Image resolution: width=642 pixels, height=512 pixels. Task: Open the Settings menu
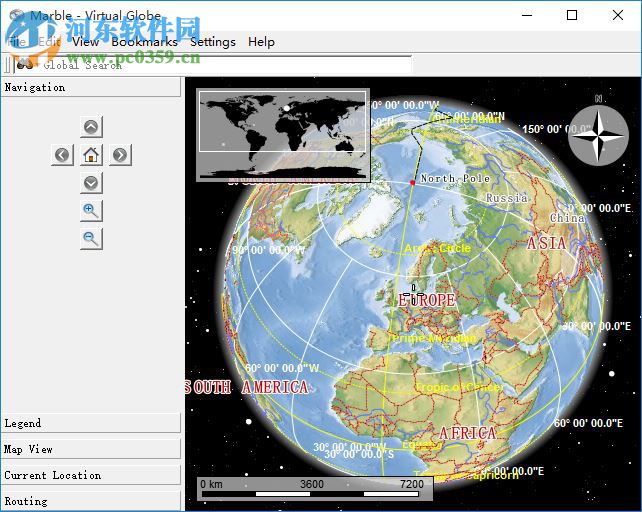tap(212, 42)
